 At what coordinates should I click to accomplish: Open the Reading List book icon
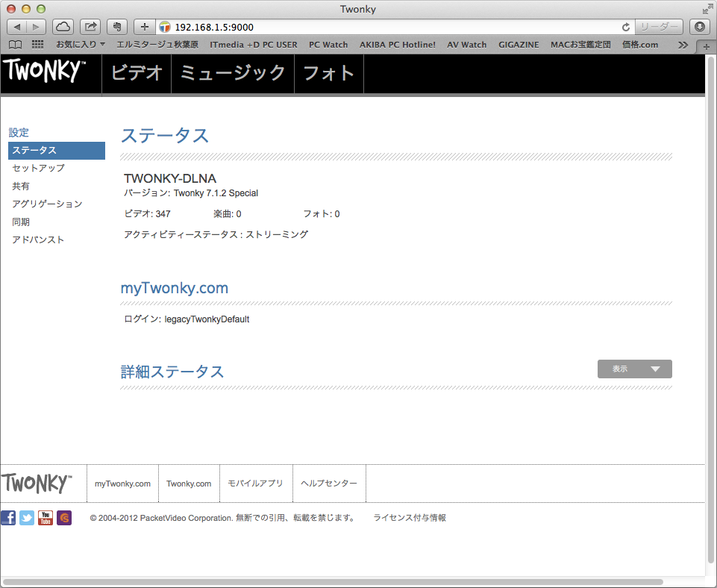point(16,45)
